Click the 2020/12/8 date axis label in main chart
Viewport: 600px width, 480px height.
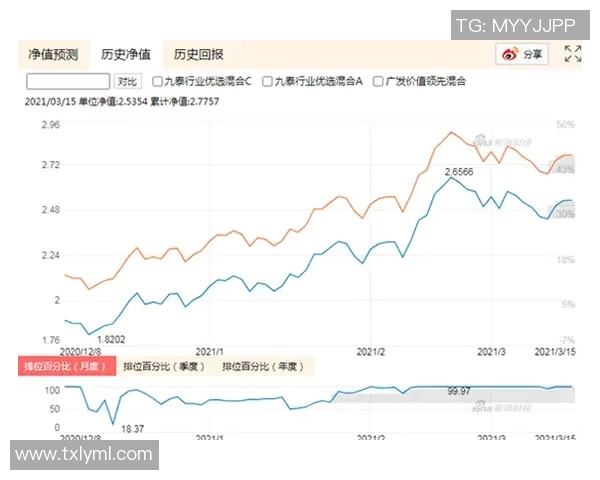[81, 351]
